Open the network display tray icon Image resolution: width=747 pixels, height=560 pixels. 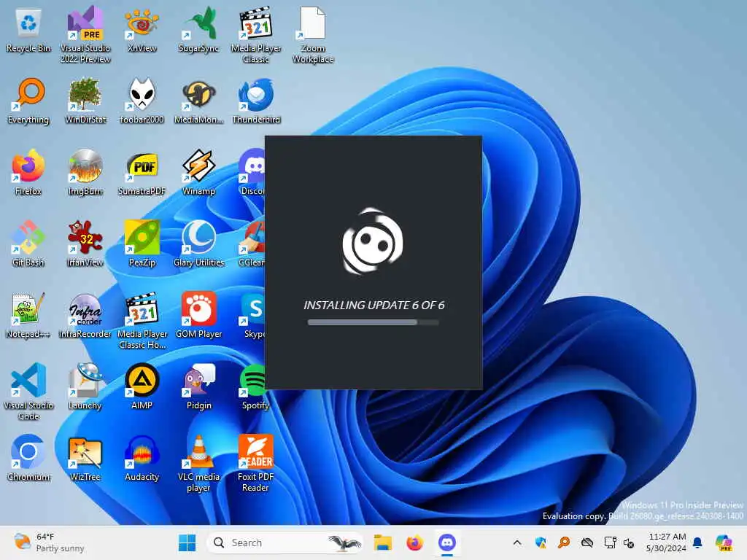coord(611,542)
